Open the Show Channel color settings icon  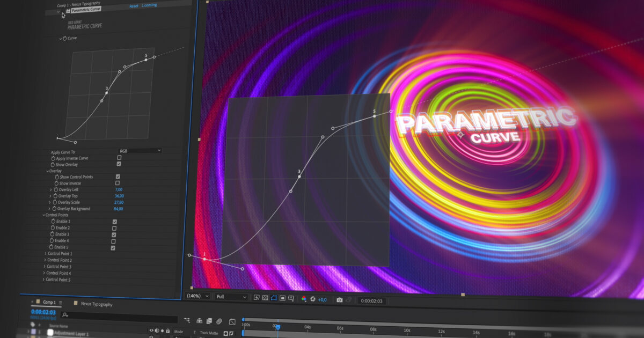pos(304,299)
